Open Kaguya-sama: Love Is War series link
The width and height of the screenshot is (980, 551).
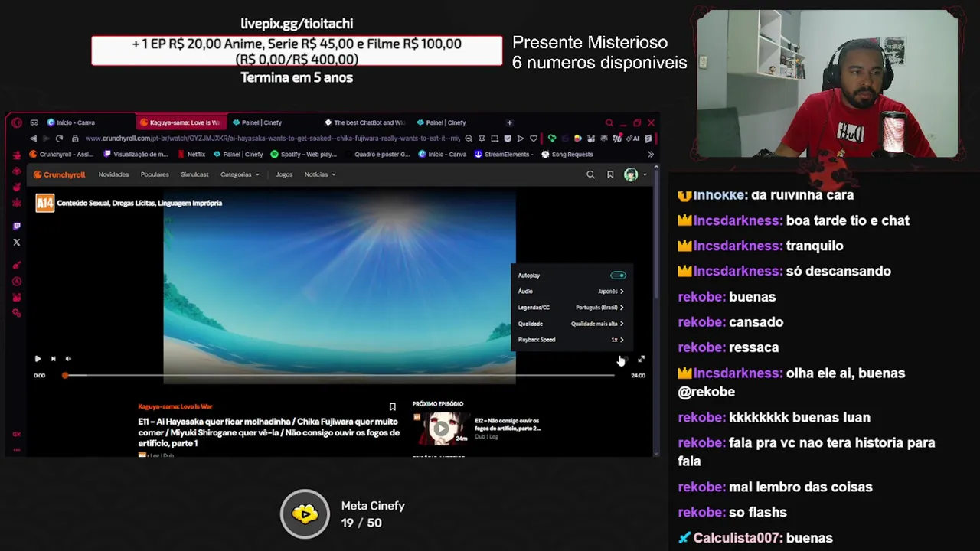(x=175, y=406)
